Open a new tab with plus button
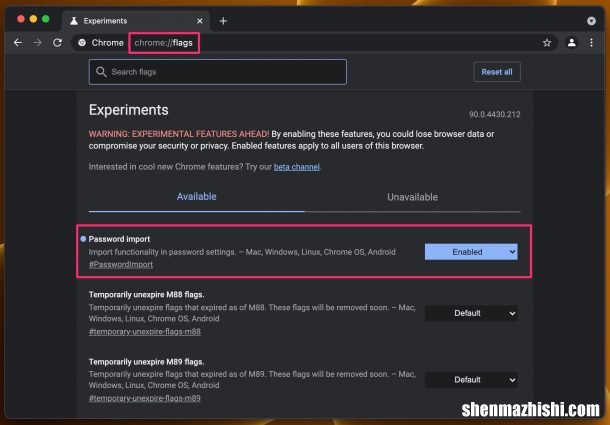The image size is (610, 425). coord(223,21)
